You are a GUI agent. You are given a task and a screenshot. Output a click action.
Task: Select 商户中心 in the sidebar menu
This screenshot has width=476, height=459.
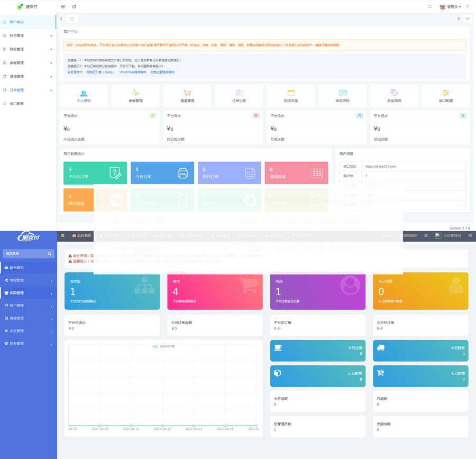point(28,22)
